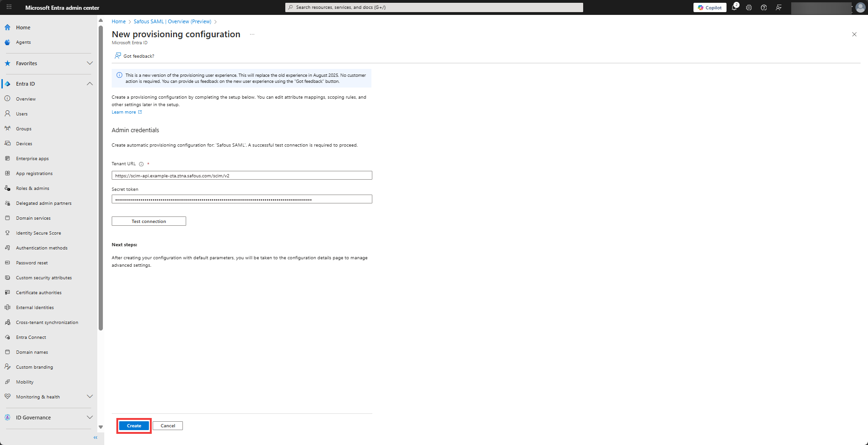Image resolution: width=868 pixels, height=445 pixels.
Task: Click the help question mark icon
Action: (x=764, y=7)
